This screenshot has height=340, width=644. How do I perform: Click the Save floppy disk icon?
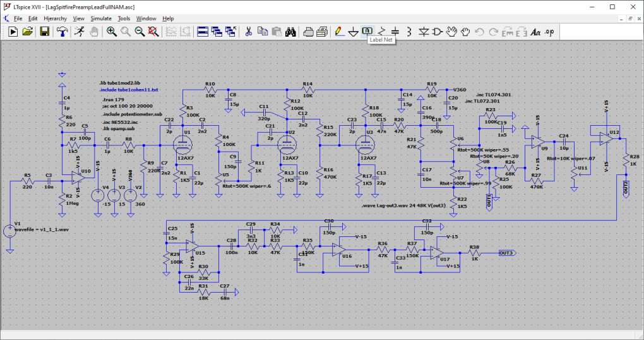[x=45, y=31]
